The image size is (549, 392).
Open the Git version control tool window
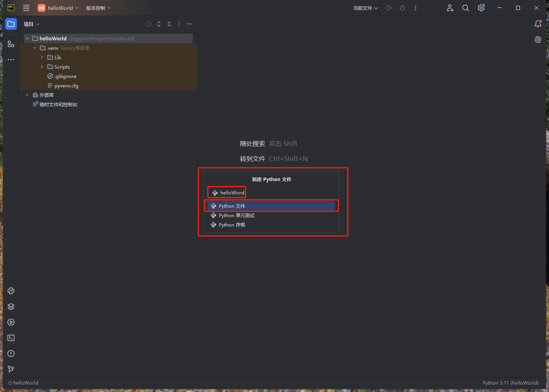11,369
